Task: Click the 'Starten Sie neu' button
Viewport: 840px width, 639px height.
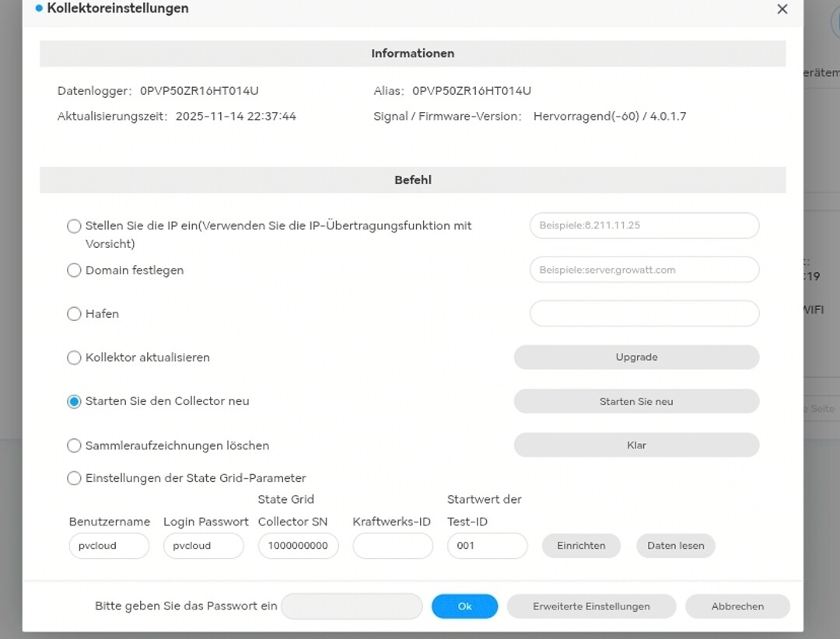Action: pyautogui.click(x=636, y=401)
